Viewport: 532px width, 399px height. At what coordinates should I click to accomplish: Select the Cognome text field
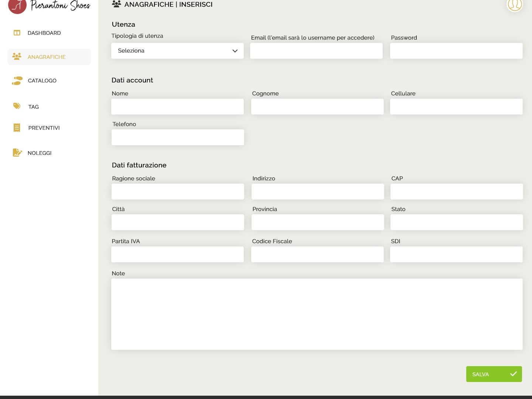(x=317, y=107)
